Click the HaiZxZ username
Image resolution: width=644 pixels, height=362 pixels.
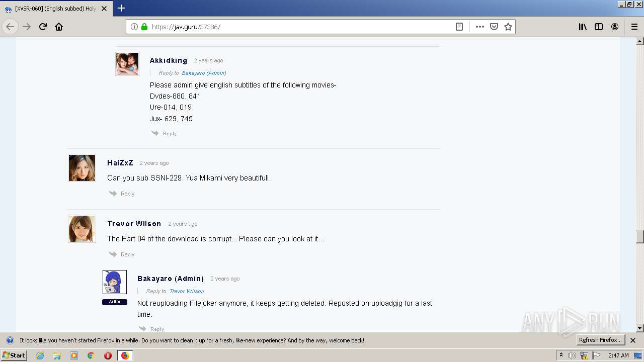click(120, 163)
